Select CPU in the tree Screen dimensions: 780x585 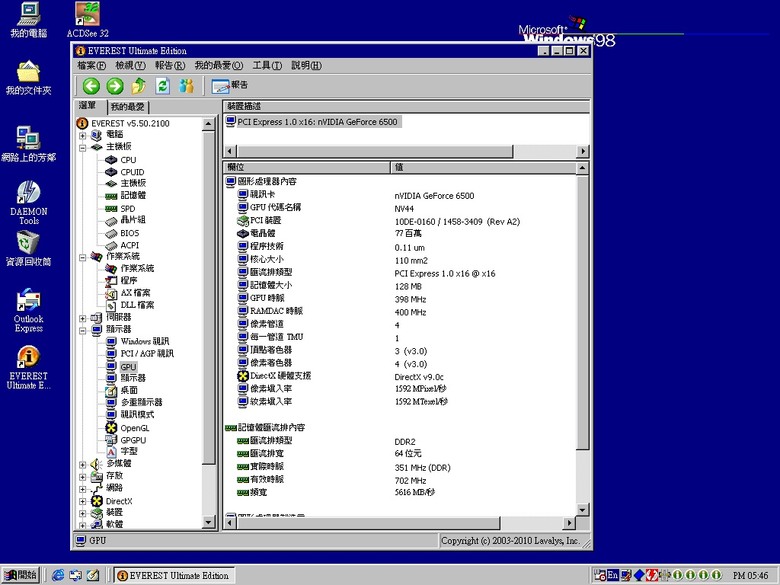tap(128, 160)
